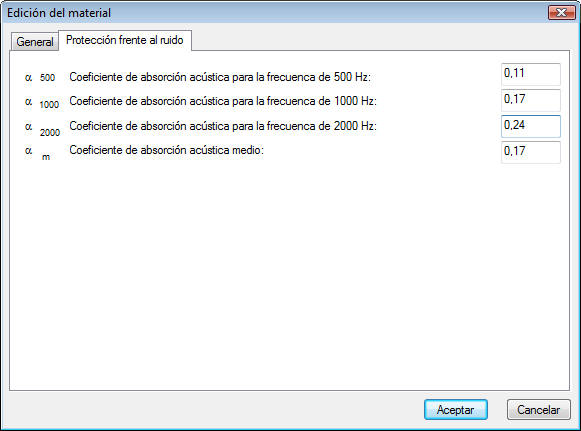Click the α 2000 symbol
The image size is (581, 431).
pyautogui.click(x=42, y=129)
